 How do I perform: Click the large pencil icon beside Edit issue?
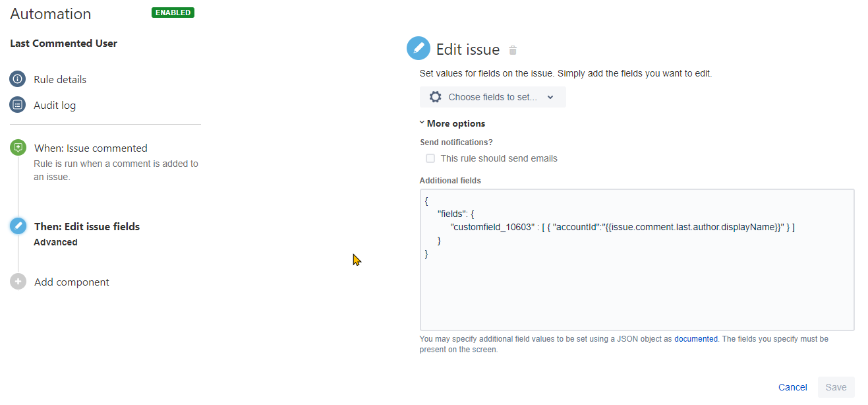419,49
